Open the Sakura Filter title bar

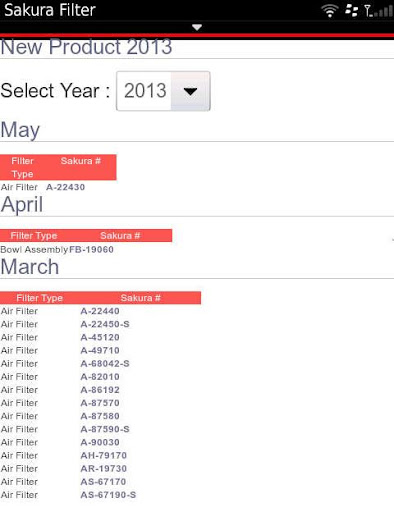50,10
